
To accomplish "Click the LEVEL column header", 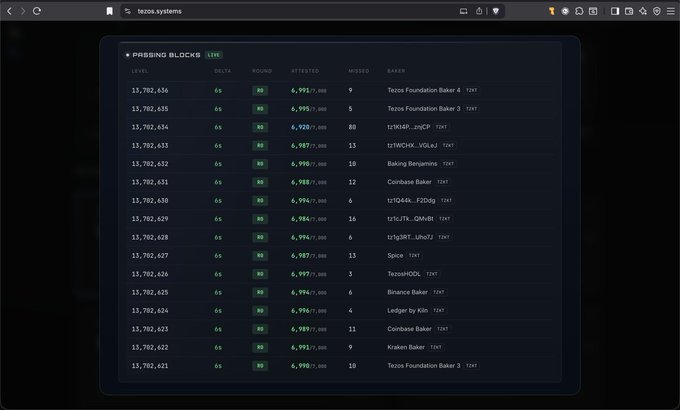I will click(x=140, y=71).
